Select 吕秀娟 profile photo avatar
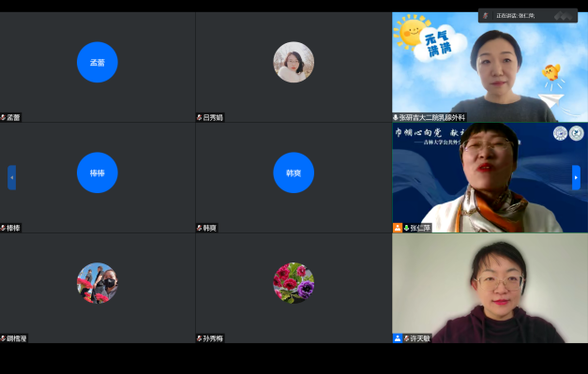This screenshot has width=588, height=374. (294, 62)
